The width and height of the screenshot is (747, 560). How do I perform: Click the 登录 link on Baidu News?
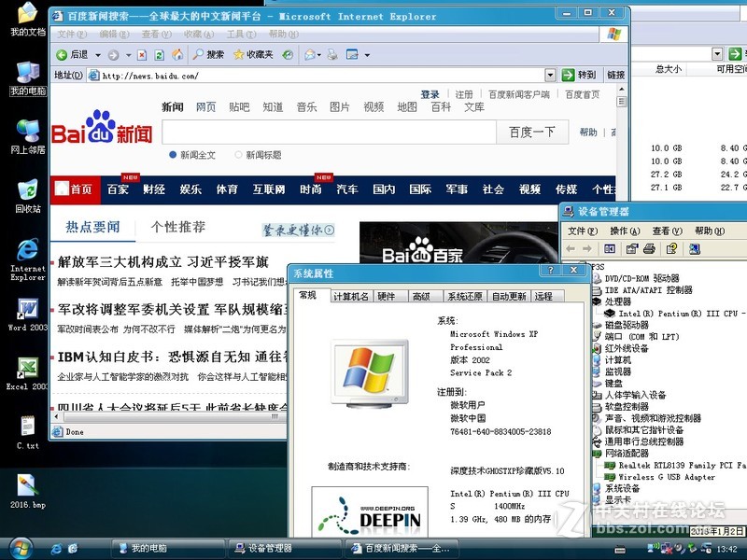tap(430, 94)
